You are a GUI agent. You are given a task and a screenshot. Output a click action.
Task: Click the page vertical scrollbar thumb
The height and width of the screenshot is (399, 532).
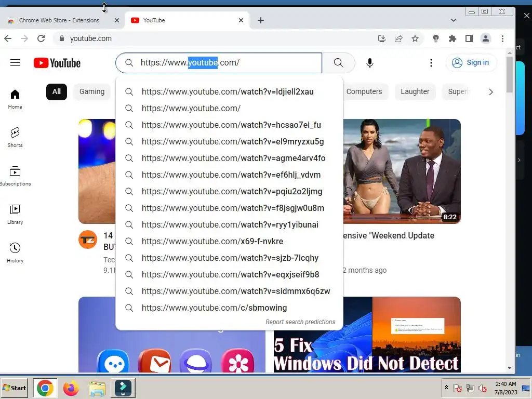click(x=509, y=75)
